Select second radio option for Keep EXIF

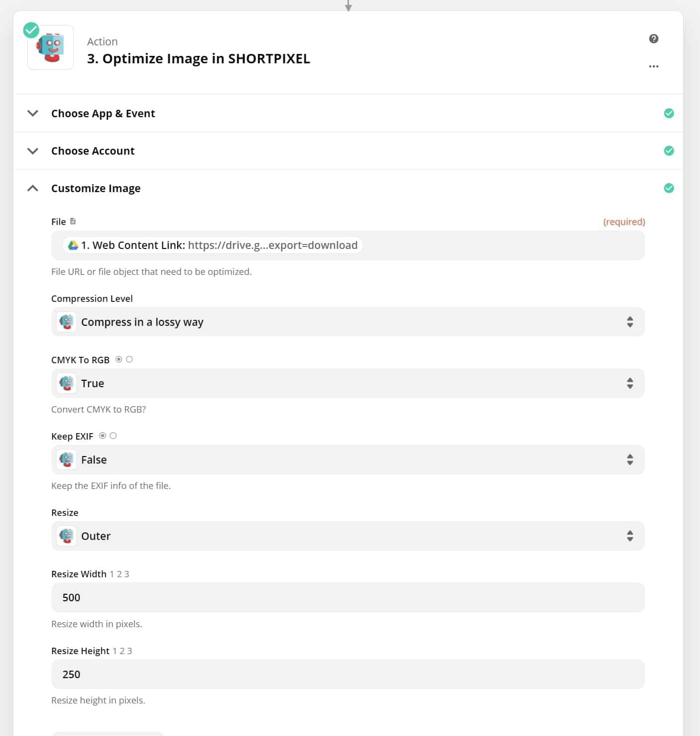(x=113, y=436)
